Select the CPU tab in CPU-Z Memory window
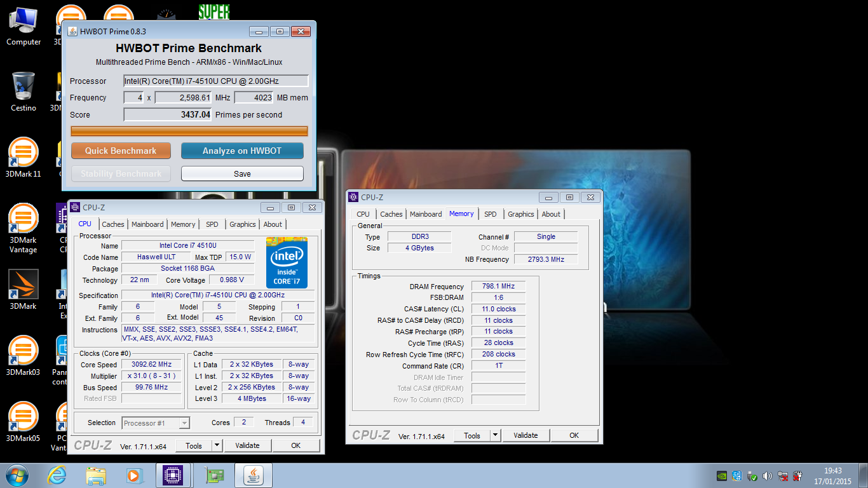The height and width of the screenshot is (488, 868). pyautogui.click(x=363, y=214)
